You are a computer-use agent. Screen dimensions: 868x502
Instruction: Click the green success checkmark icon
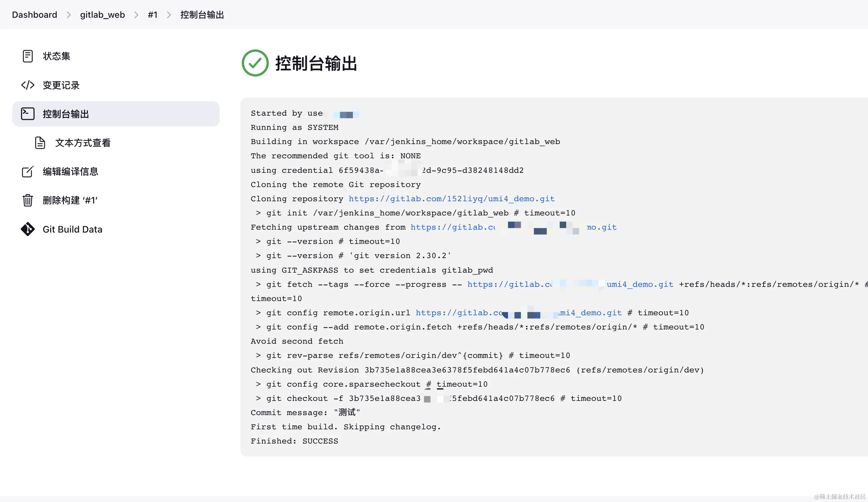tap(255, 63)
